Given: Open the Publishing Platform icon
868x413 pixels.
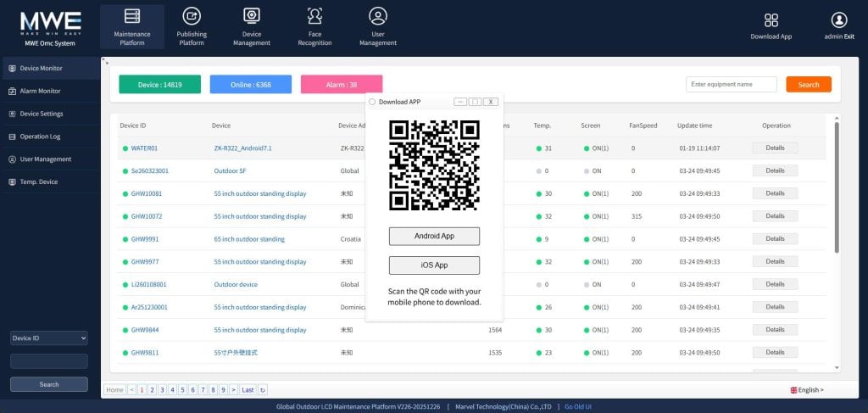Looking at the screenshot, I should pyautogui.click(x=192, y=17).
